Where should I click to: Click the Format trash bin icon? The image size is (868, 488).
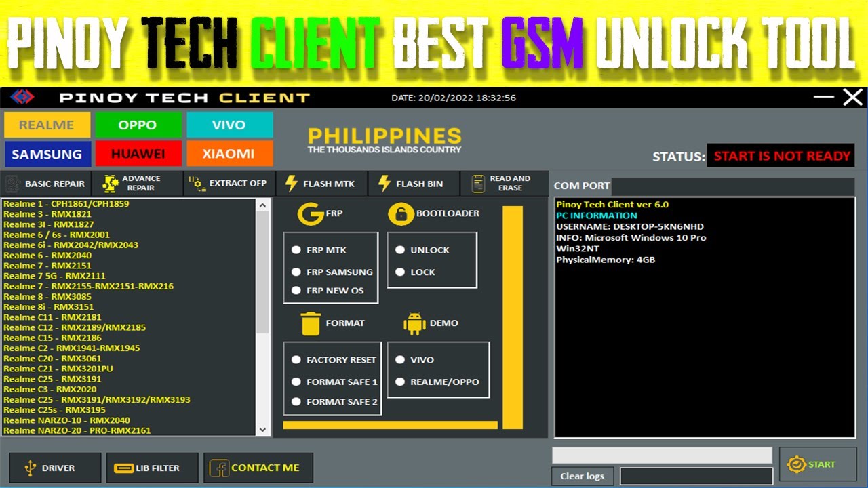click(x=311, y=323)
